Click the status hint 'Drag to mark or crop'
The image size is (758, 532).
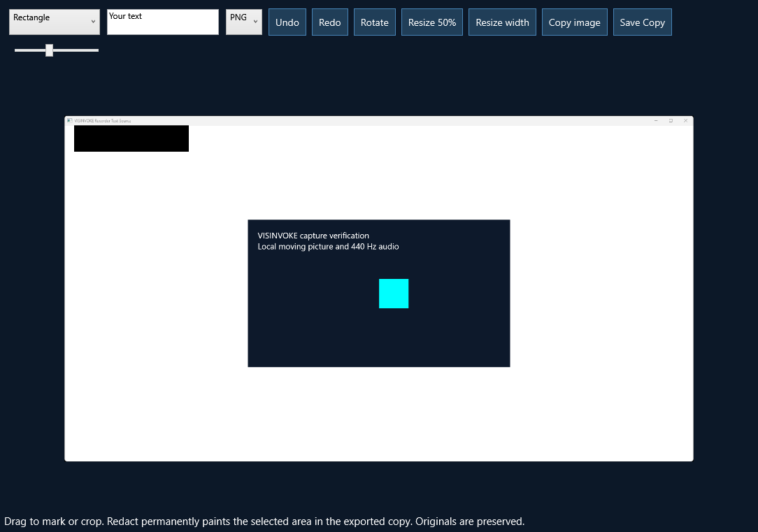point(53,522)
